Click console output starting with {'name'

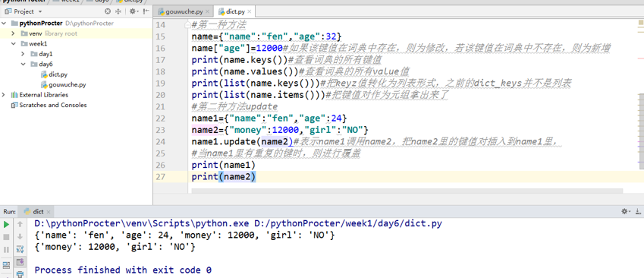coord(184,235)
